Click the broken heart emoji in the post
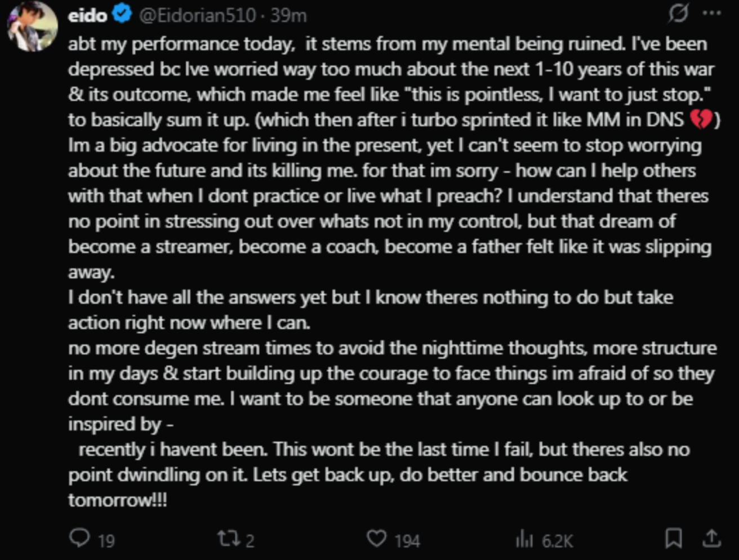This screenshot has width=739, height=560. tap(701, 119)
